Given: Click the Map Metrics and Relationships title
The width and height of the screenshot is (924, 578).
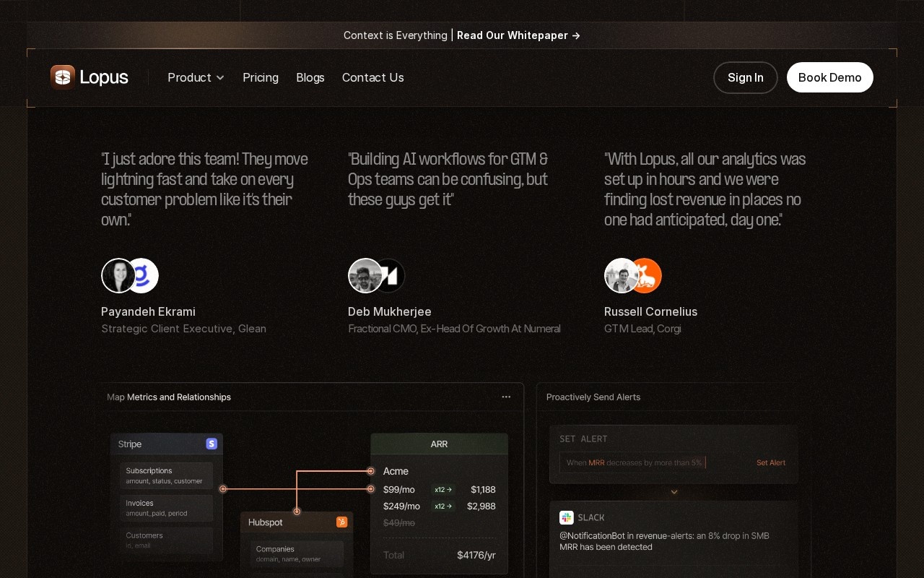Looking at the screenshot, I should click(169, 397).
